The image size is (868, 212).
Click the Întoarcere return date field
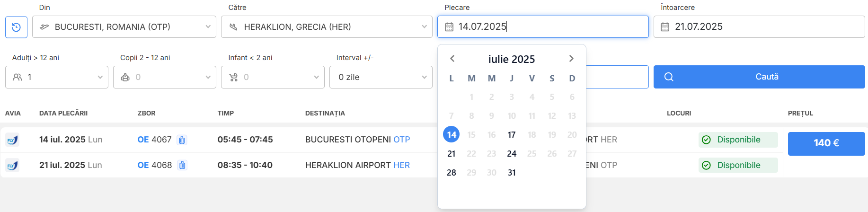[767, 27]
